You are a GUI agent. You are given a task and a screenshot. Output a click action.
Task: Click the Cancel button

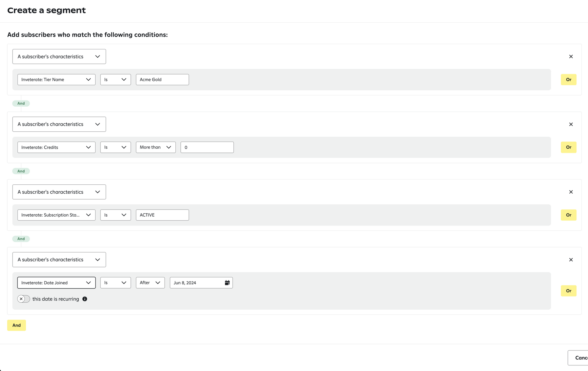point(579,358)
